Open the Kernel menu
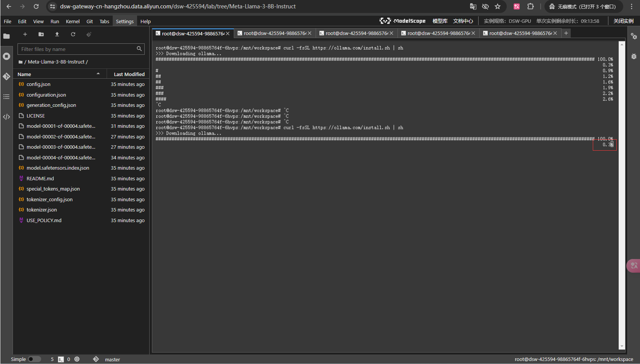Screen dimensions: 640x364 [x=73, y=21]
